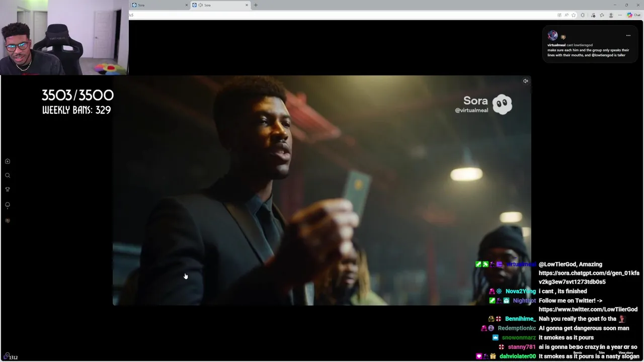Viewport: 644px width, 362px height.
Task: Open the trophy leaderboard icon
Action: 8,190
